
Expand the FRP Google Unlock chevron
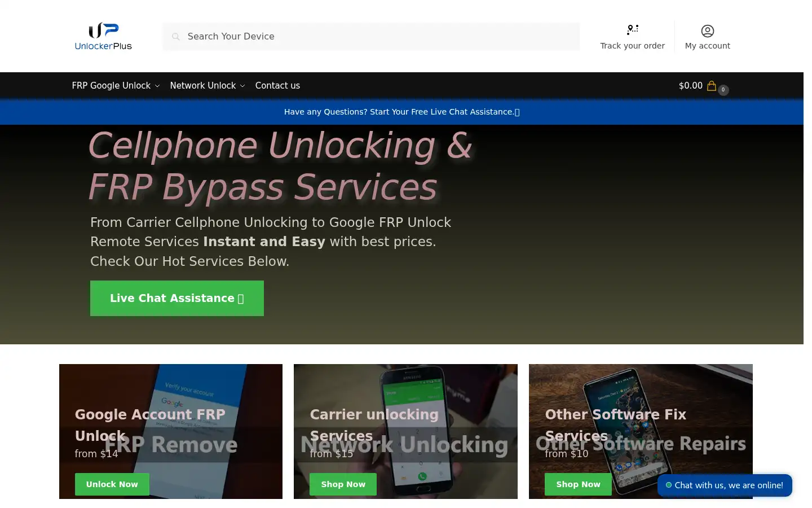tap(157, 86)
